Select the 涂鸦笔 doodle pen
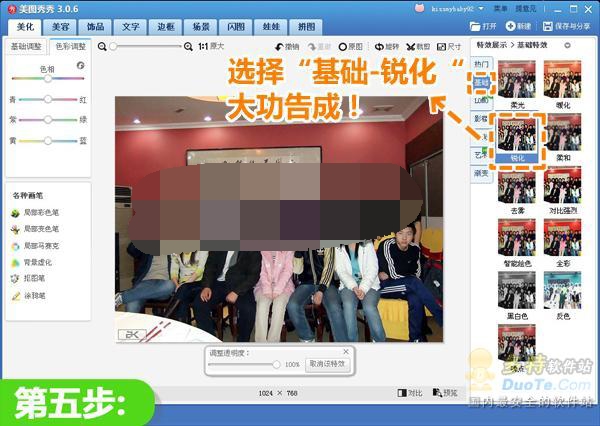The width and height of the screenshot is (600, 426). (x=29, y=295)
